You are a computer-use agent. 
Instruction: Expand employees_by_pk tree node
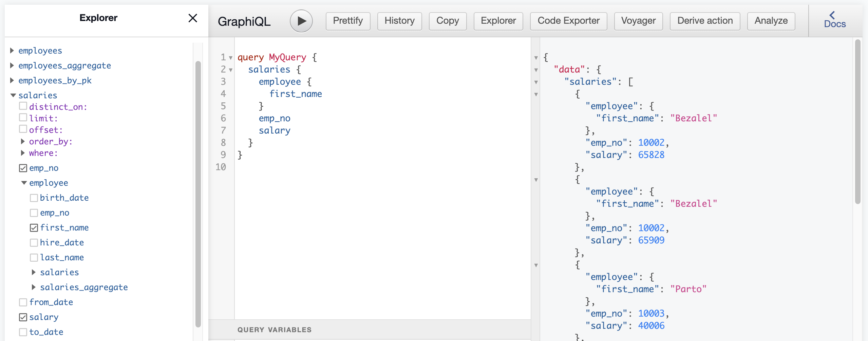click(12, 80)
